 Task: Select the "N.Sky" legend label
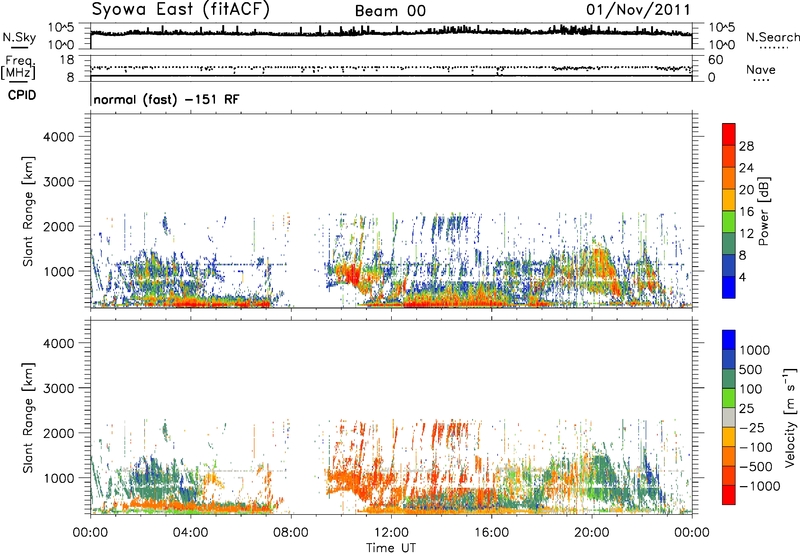click(x=19, y=38)
